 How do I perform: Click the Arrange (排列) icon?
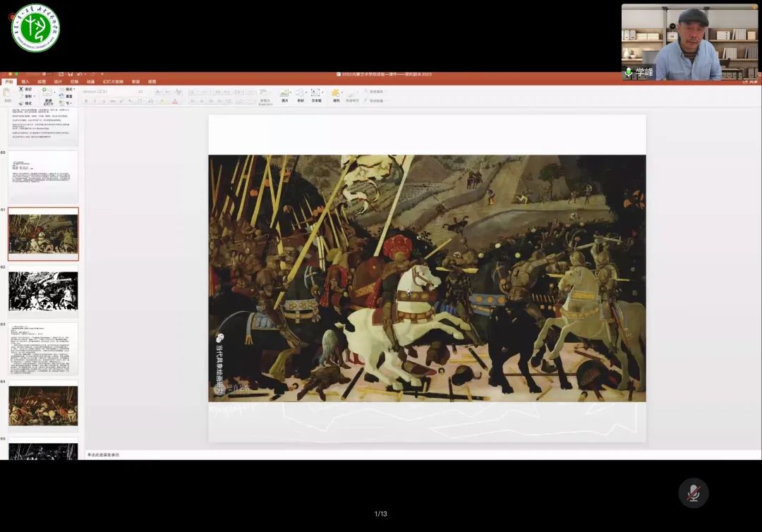[x=336, y=93]
